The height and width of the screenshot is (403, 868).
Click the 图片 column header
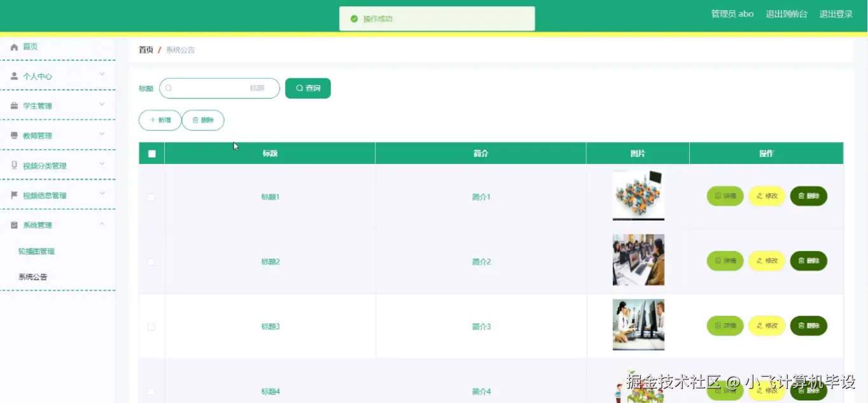pyautogui.click(x=638, y=153)
